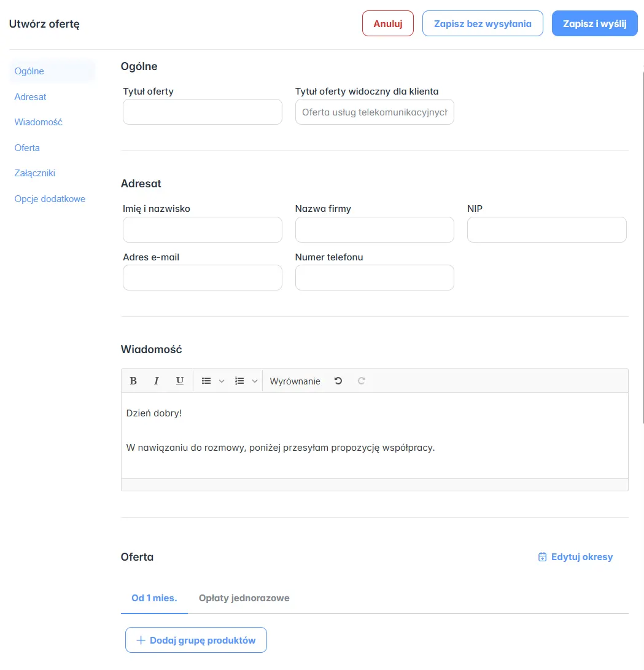Viewport: 644px width, 670px height.
Task: Click Zapisz i wyślij button
Action: [594, 24]
